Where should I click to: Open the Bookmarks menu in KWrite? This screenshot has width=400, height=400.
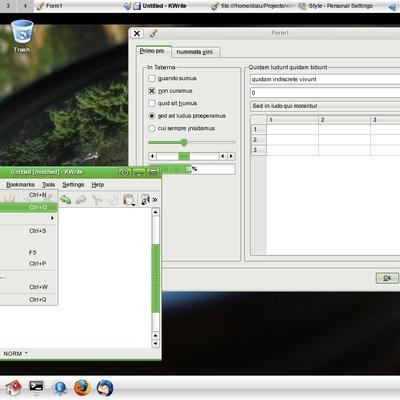(x=20, y=184)
